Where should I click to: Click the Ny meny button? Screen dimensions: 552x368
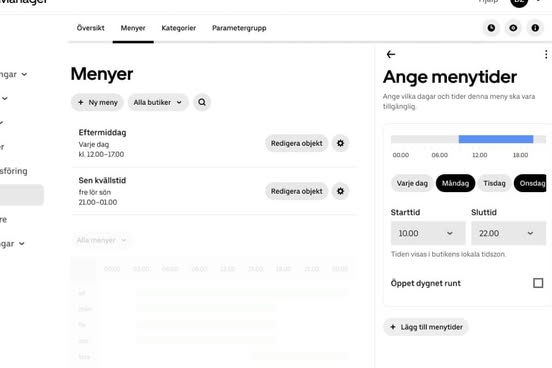(97, 102)
